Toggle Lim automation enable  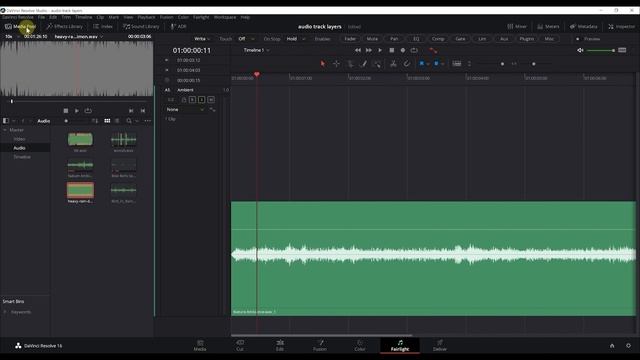pos(482,39)
